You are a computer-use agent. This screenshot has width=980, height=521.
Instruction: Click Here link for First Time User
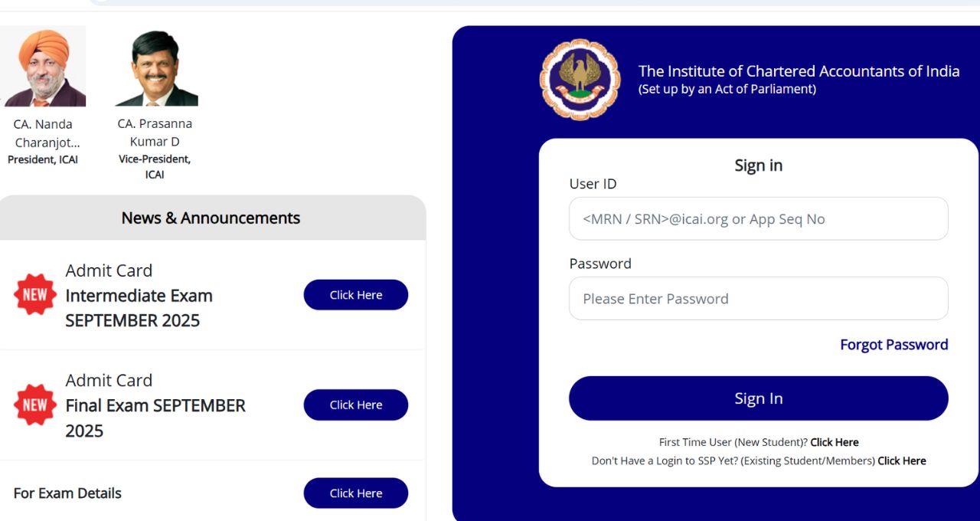click(x=835, y=442)
